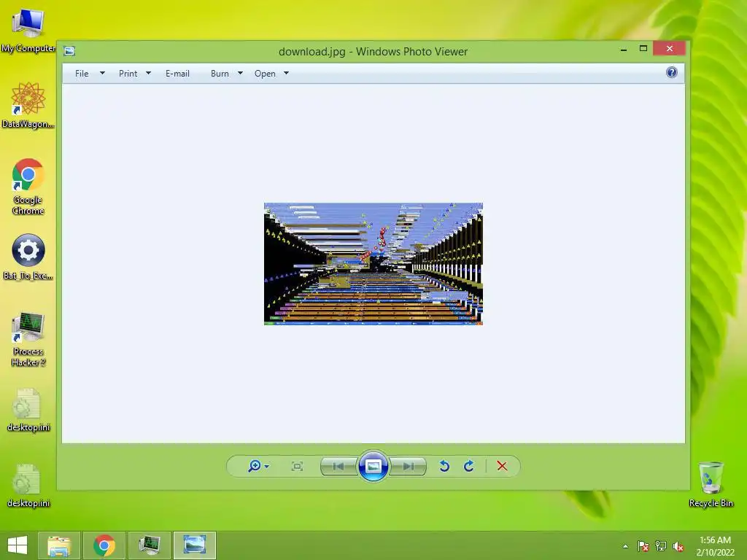This screenshot has width=747, height=560.
Task: Go to next photo
Action: point(408,466)
